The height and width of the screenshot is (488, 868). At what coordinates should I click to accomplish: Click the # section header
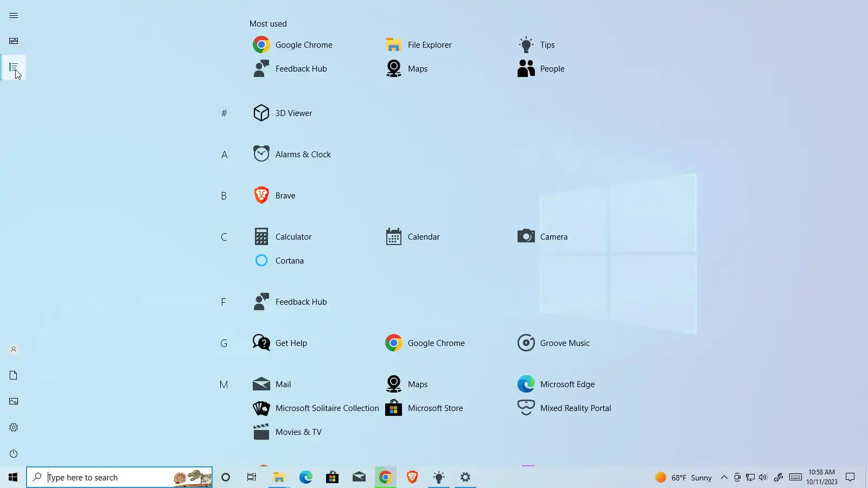224,113
